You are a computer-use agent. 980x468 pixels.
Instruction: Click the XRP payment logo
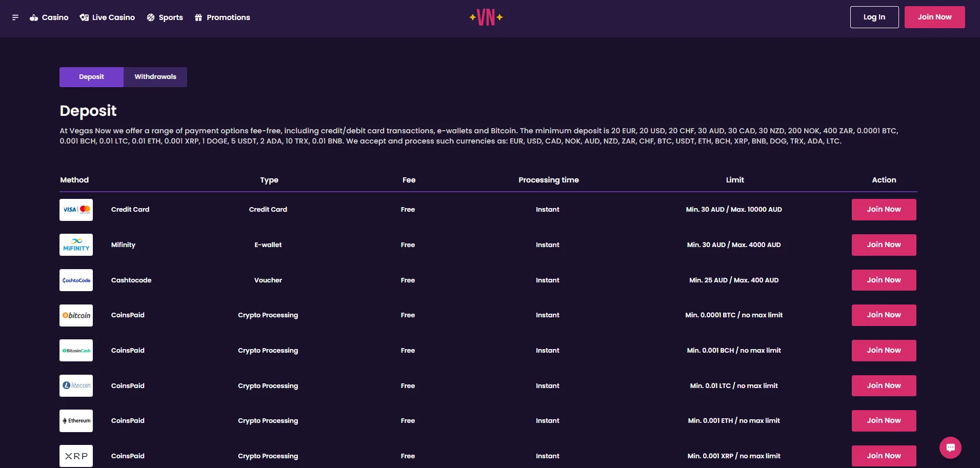[x=76, y=456]
